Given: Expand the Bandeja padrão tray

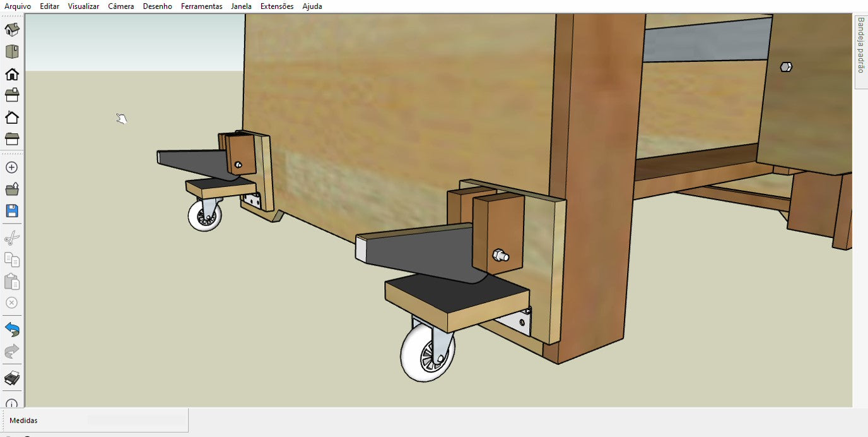Looking at the screenshot, I should pyautogui.click(x=860, y=45).
